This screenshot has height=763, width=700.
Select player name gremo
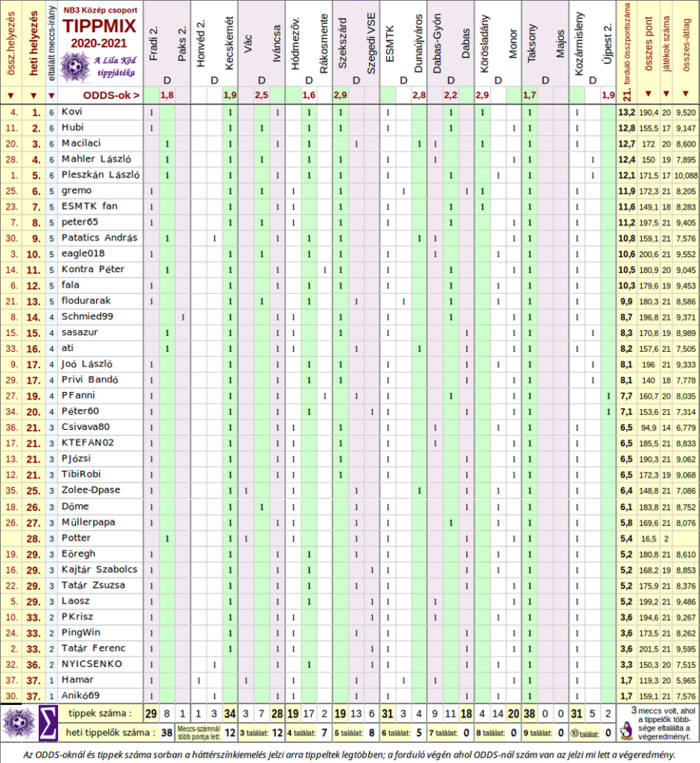77,191
